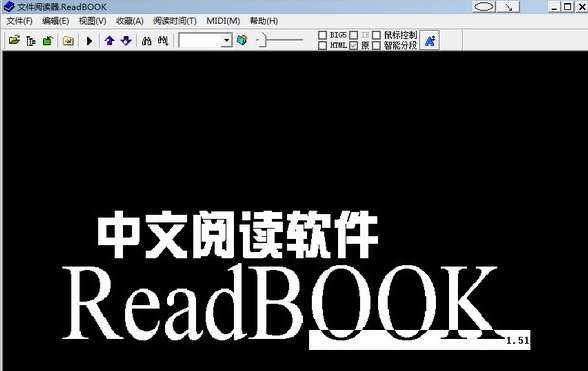Enable the BIG5 checkbox
The height and width of the screenshot is (371, 588).
tap(322, 35)
